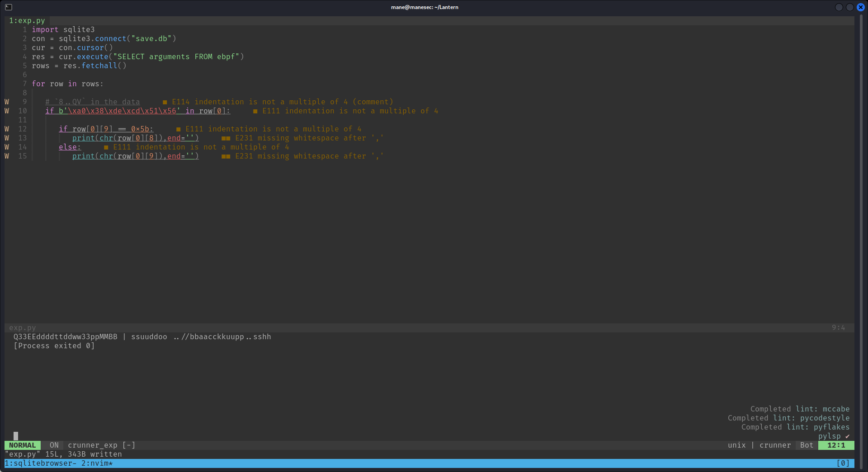This screenshot has height=472, width=868.
Task: Click the 12:1 cursor position indicator
Action: [836, 445]
